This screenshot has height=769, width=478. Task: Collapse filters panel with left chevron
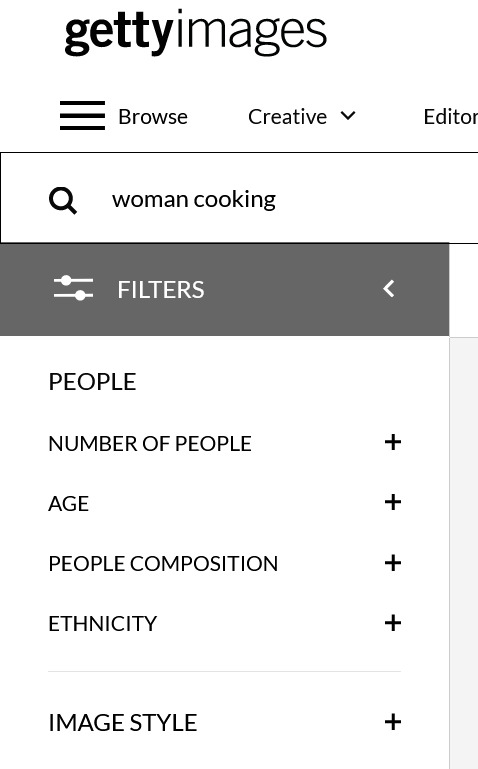389,288
